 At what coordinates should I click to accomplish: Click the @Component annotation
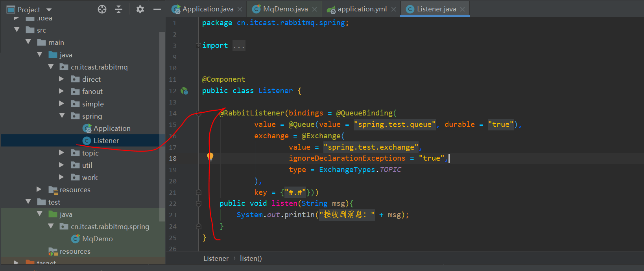coord(223,79)
